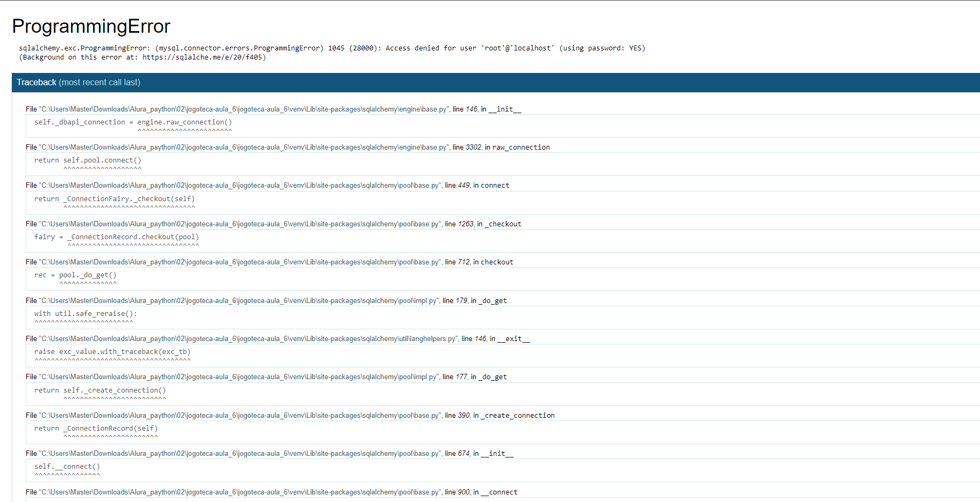The width and height of the screenshot is (980, 502).
Task: Click code line fairy = _ConnectionRecord.checkout(pool)
Action: [117, 237]
